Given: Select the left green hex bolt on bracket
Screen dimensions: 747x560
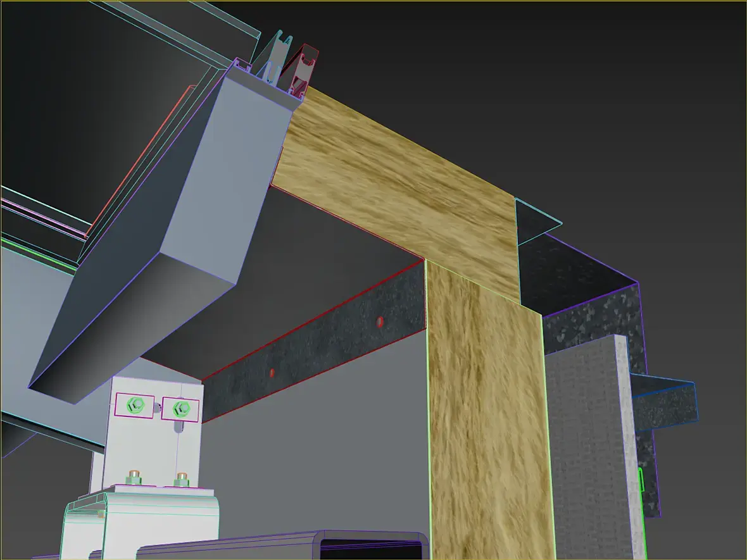Looking at the screenshot, I should click(135, 405).
